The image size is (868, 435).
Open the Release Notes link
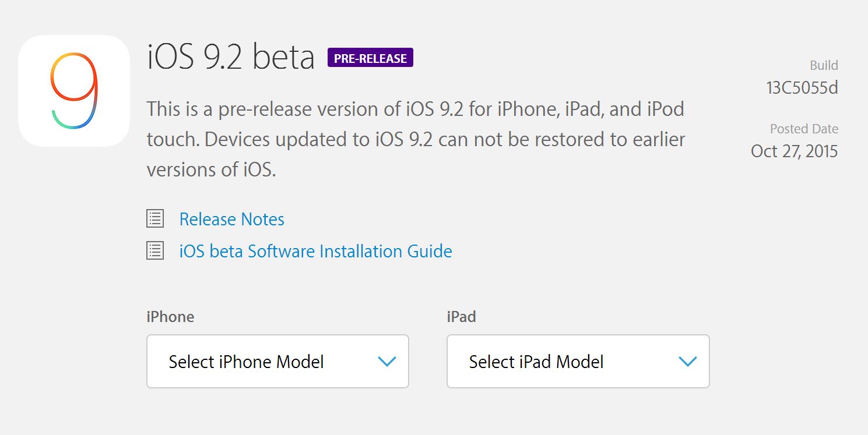pyautogui.click(x=232, y=220)
